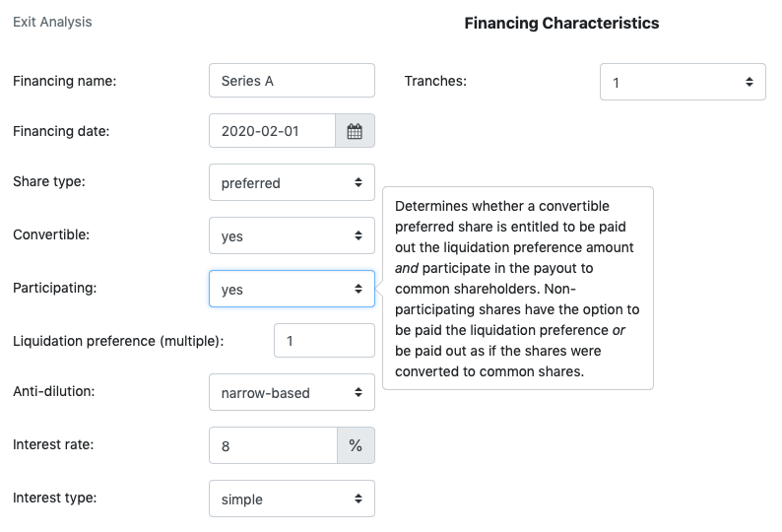Focus the Financing date field 2020-02-01

coord(272,131)
